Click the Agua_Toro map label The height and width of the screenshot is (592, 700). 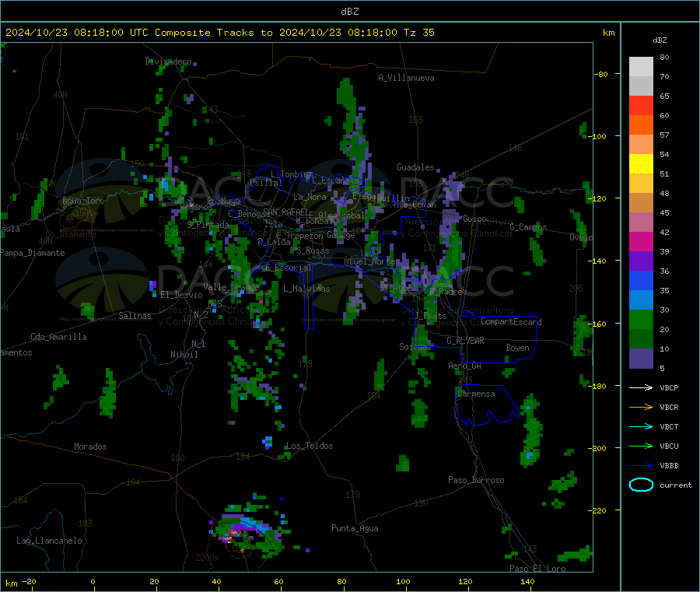(x=83, y=201)
